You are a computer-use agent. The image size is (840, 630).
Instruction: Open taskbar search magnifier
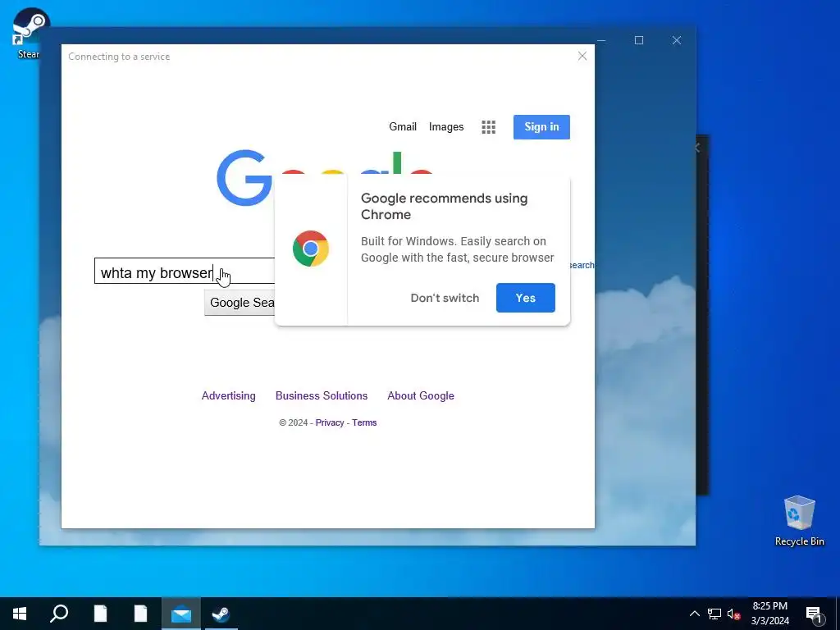pyautogui.click(x=59, y=614)
